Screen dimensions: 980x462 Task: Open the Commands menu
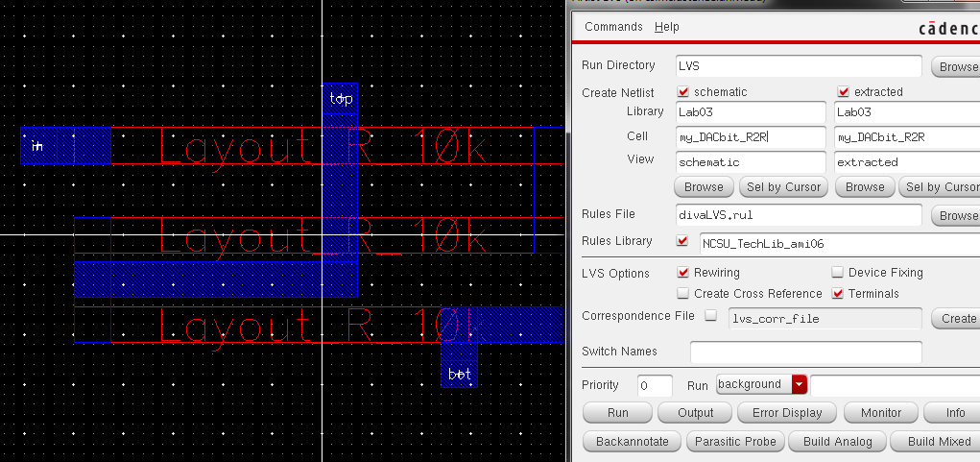pos(613,27)
